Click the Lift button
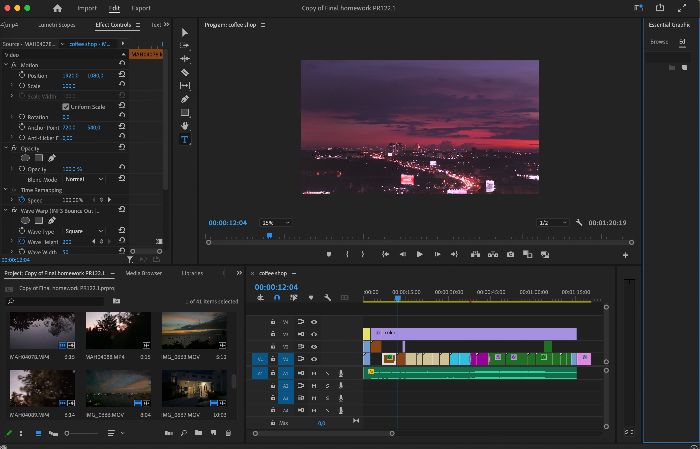The image size is (700, 449). click(x=475, y=254)
